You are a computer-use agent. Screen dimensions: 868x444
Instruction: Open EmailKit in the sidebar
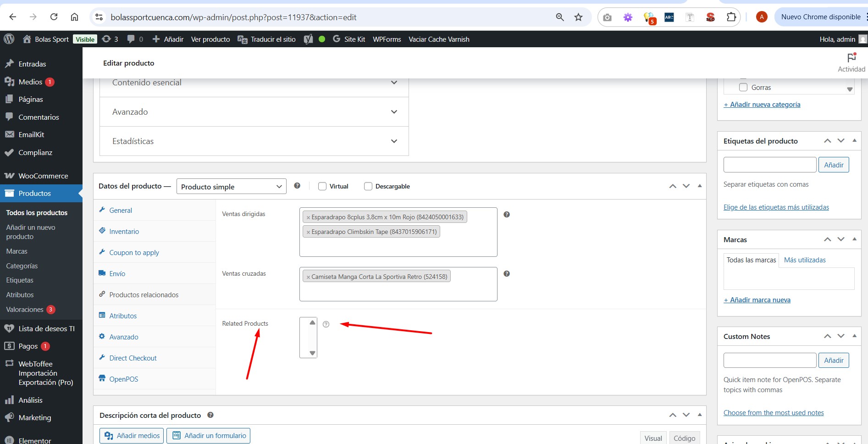tap(31, 134)
